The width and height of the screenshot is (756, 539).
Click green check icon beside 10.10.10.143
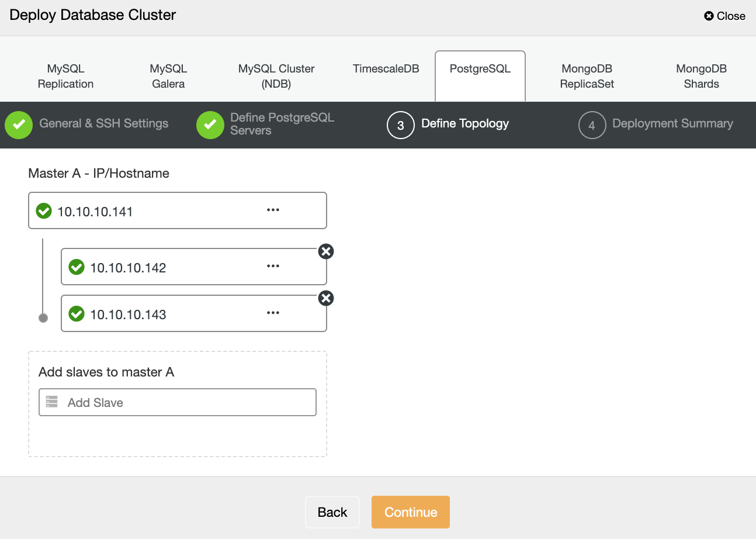click(77, 314)
